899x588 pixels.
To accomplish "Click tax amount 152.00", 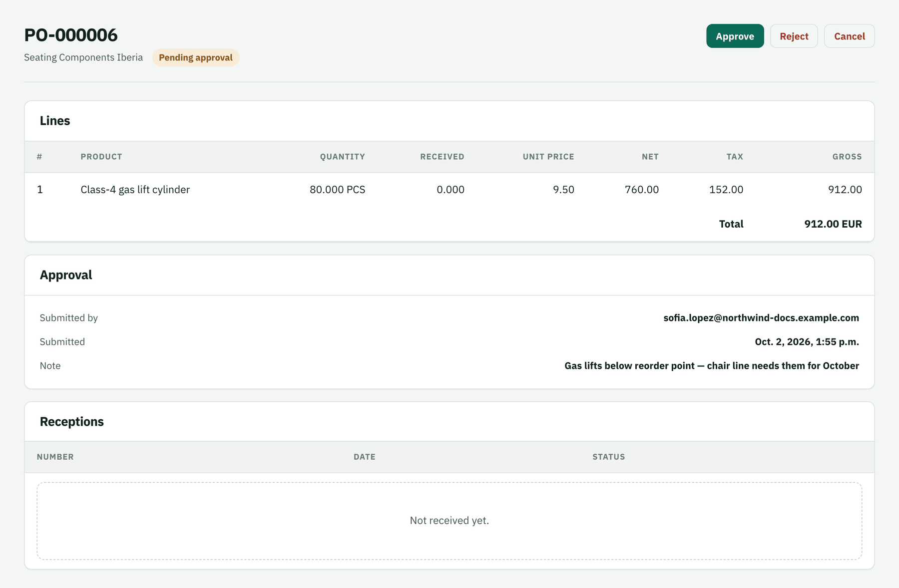I will pyautogui.click(x=726, y=190).
